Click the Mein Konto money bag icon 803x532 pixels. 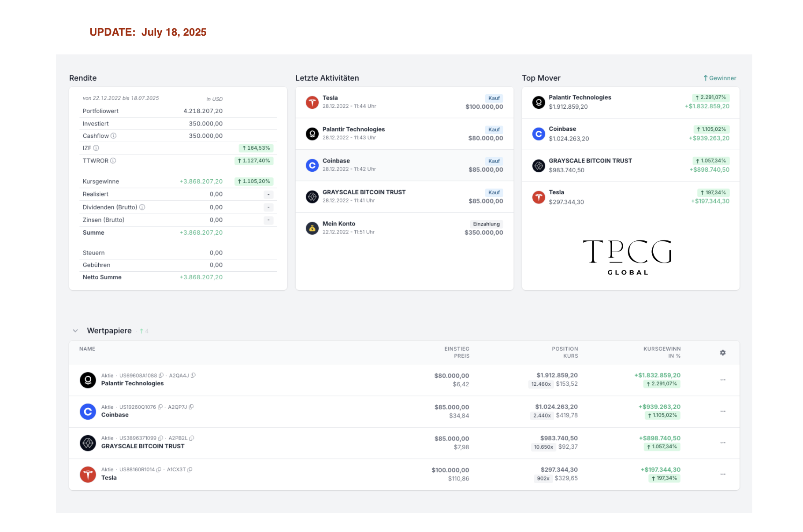click(312, 228)
